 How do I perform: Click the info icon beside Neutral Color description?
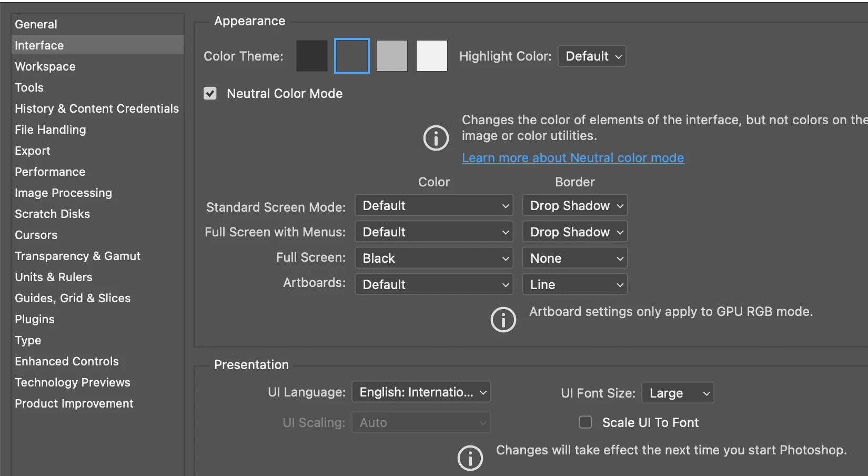coord(436,138)
